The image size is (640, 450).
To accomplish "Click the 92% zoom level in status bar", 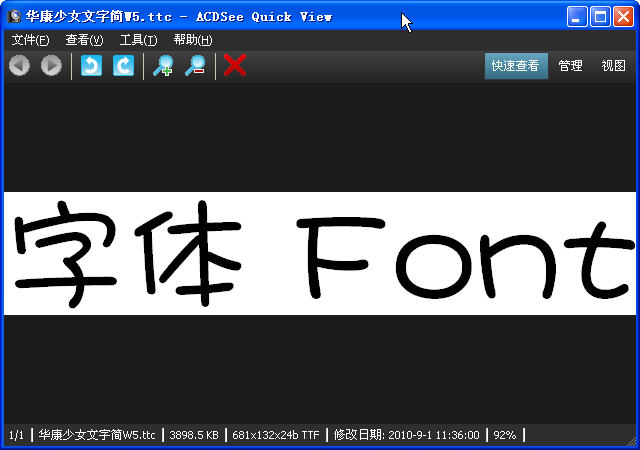I will click(505, 435).
